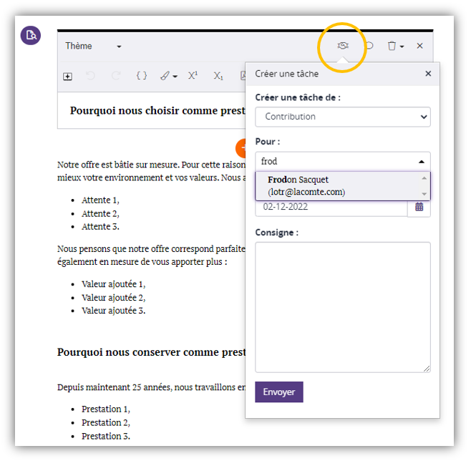Open the Thème dropdown
This screenshot has height=461, width=476.
93,47
